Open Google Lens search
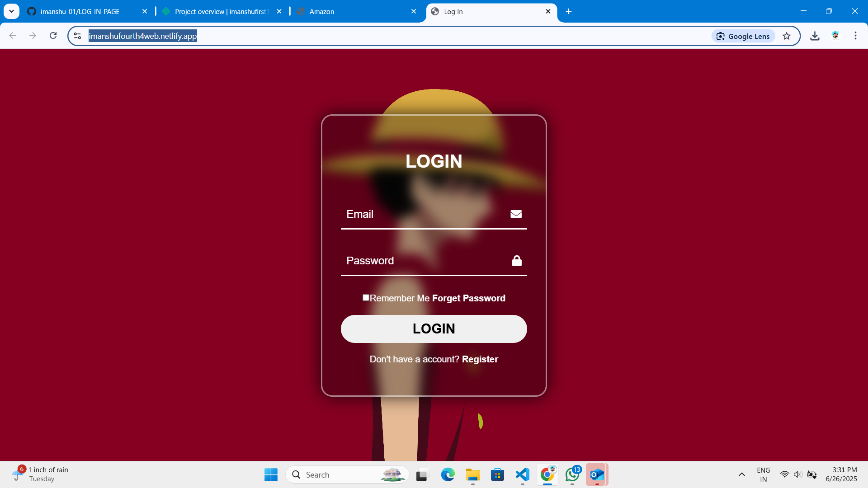 pyautogui.click(x=743, y=36)
